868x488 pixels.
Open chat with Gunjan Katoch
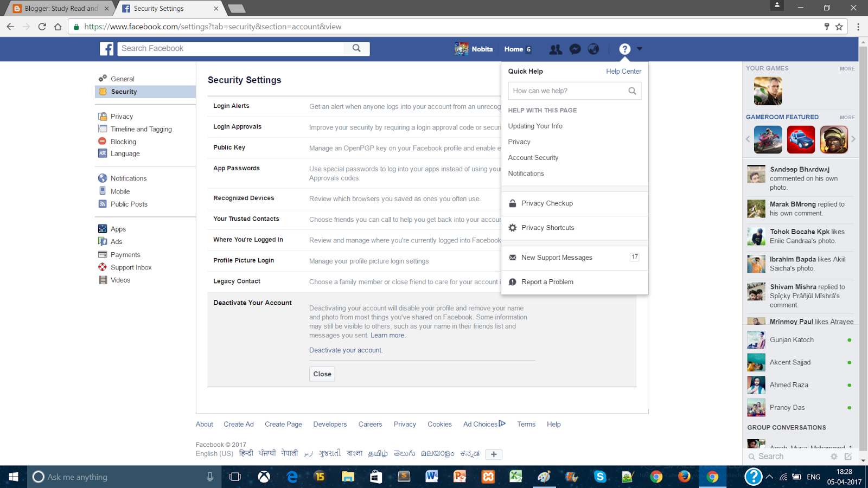coord(799,340)
